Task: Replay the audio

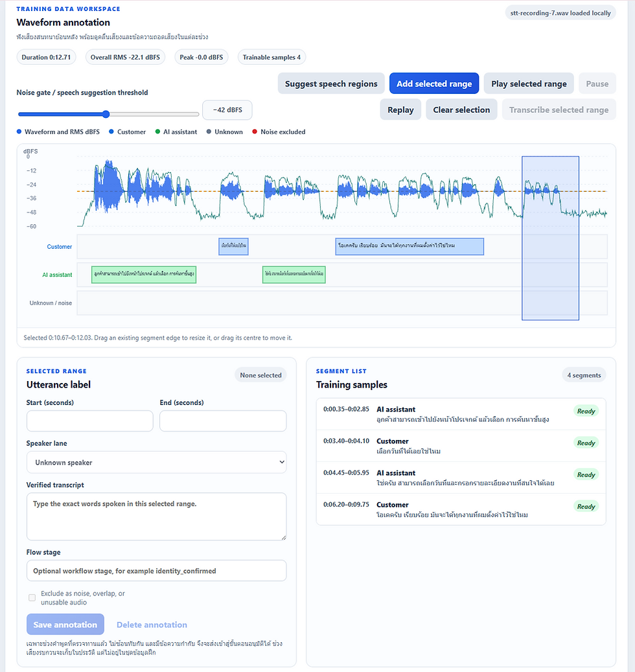Action: (400, 110)
